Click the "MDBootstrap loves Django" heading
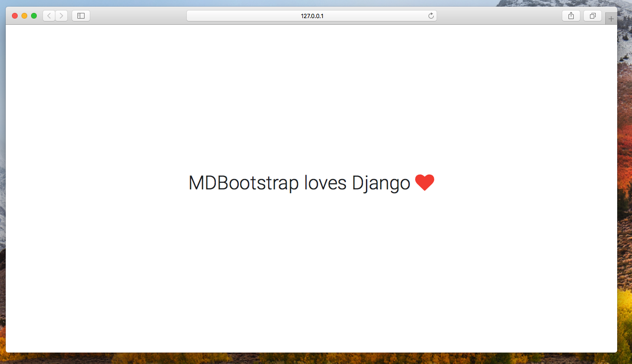Viewport: 632px width, 364px height. [x=300, y=183]
